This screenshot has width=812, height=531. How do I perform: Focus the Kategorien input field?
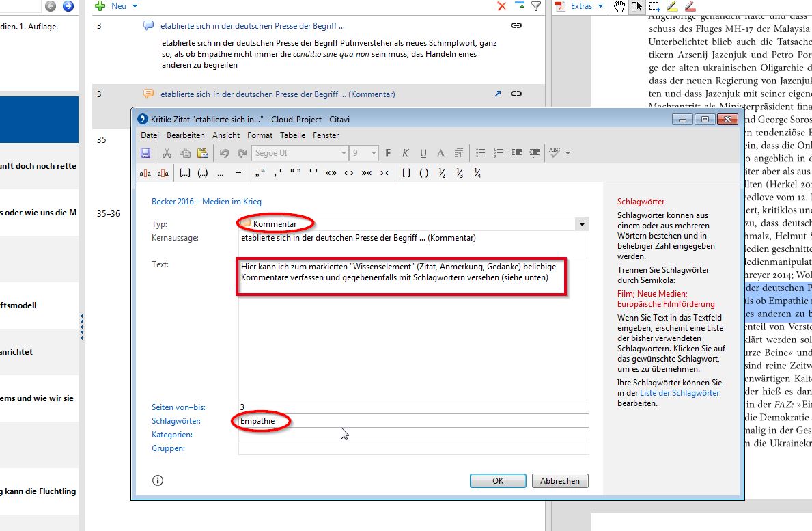(x=413, y=435)
